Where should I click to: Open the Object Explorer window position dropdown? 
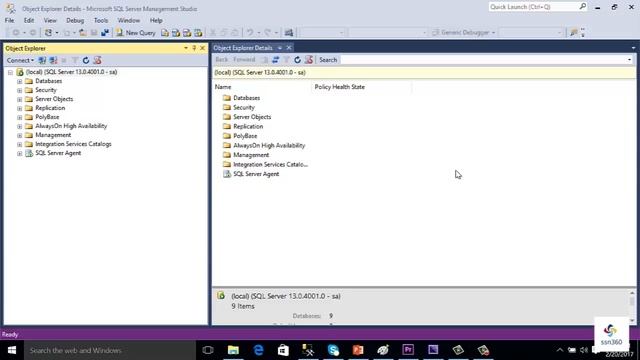(x=186, y=48)
